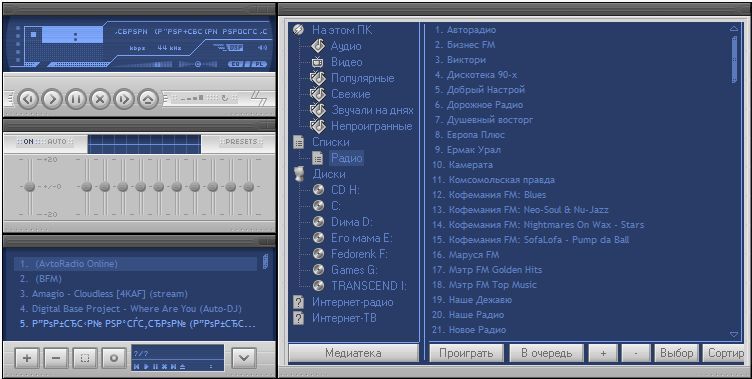Open a file with the eject button

[x=148, y=99]
